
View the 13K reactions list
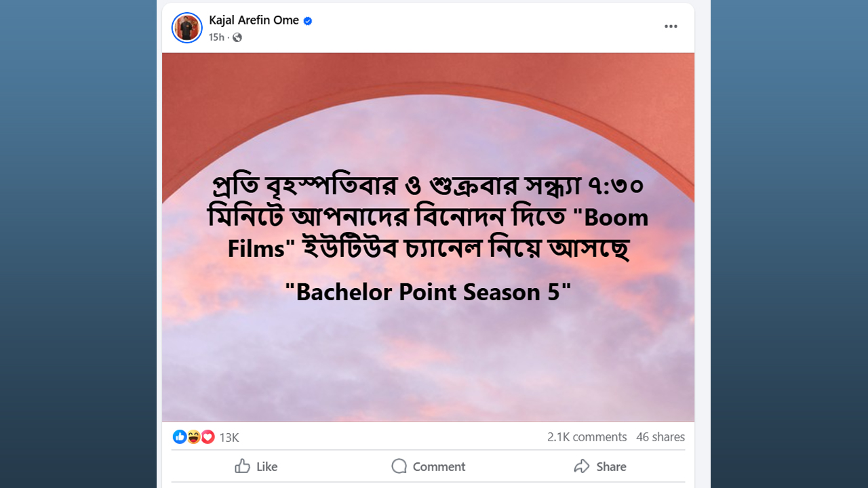[229, 438]
